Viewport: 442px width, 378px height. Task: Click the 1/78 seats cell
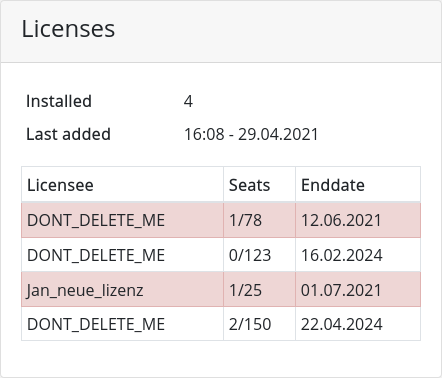(x=259, y=220)
